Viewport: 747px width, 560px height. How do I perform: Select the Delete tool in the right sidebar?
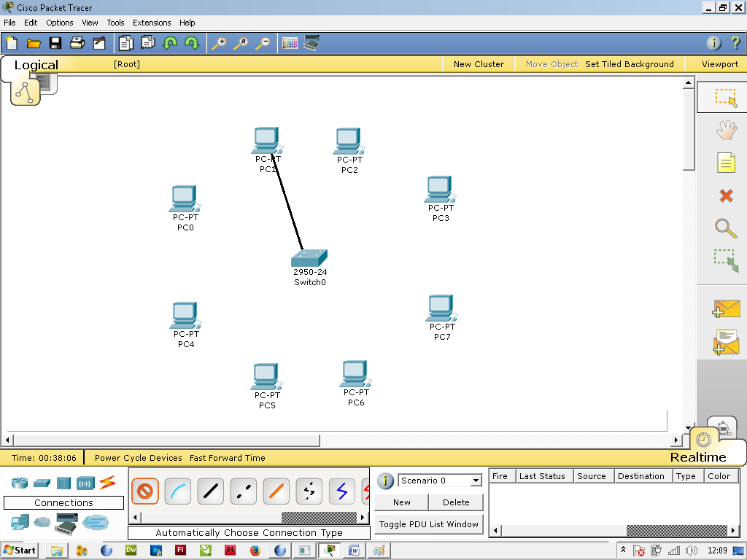pos(726,195)
